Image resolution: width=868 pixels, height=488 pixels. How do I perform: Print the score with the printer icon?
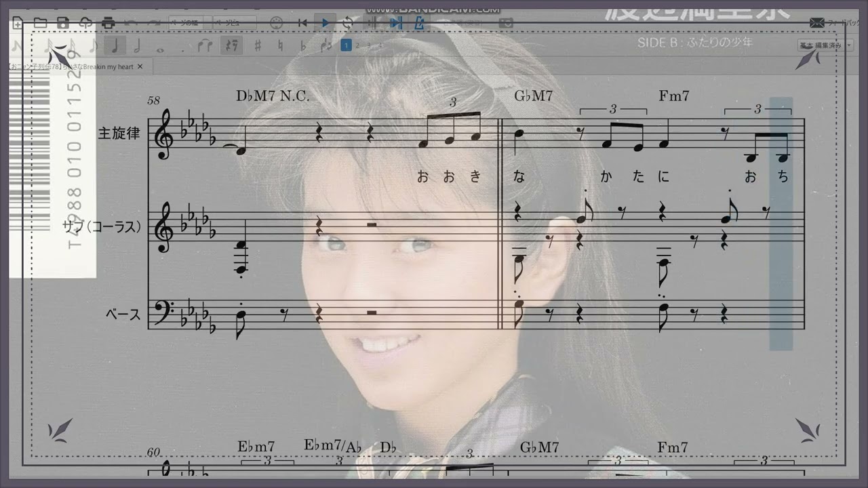108,23
